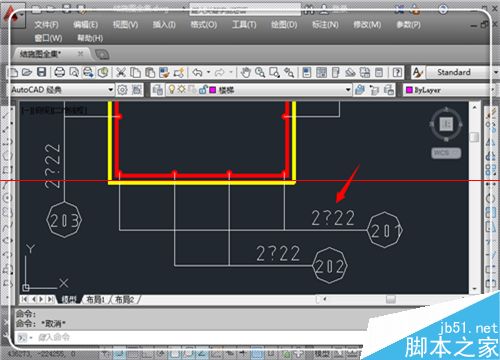The height and width of the screenshot is (360, 500).
Task: Open Plot Preview icon
Action: point(74,72)
